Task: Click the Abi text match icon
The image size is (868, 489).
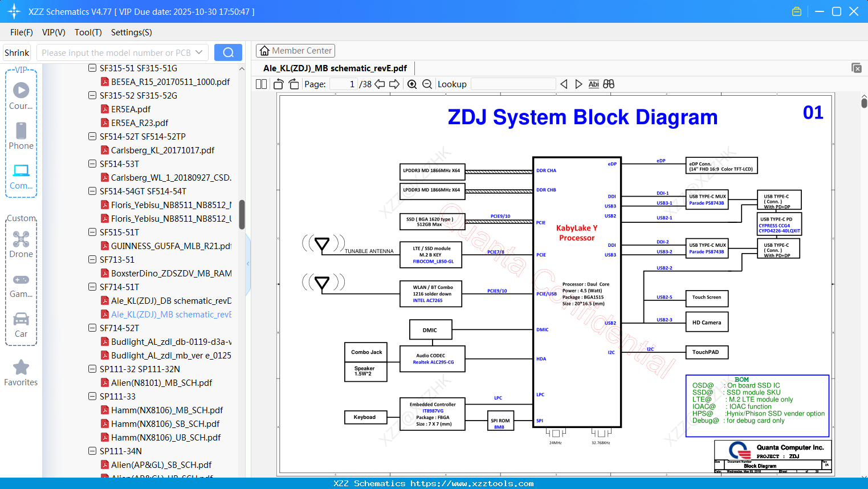Action: [x=594, y=84]
